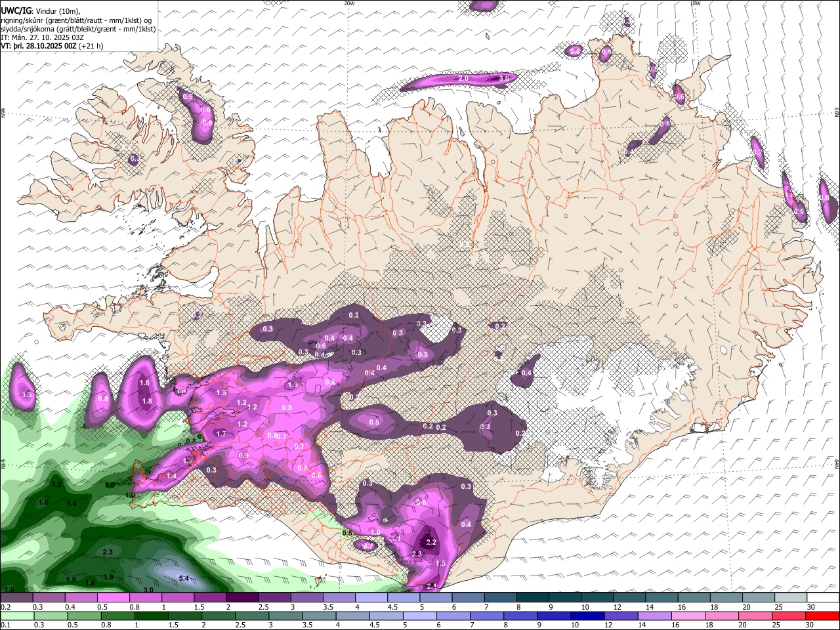Click the 'slydda/snjókoma' legend description line
Screen dimensions: 840x630
click(x=78, y=29)
